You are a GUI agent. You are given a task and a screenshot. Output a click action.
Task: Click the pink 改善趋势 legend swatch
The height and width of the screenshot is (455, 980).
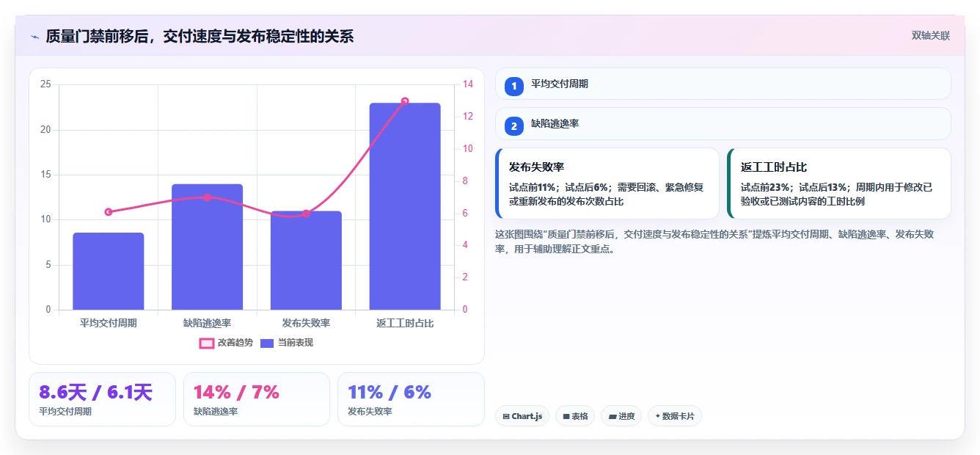(x=207, y=343)
